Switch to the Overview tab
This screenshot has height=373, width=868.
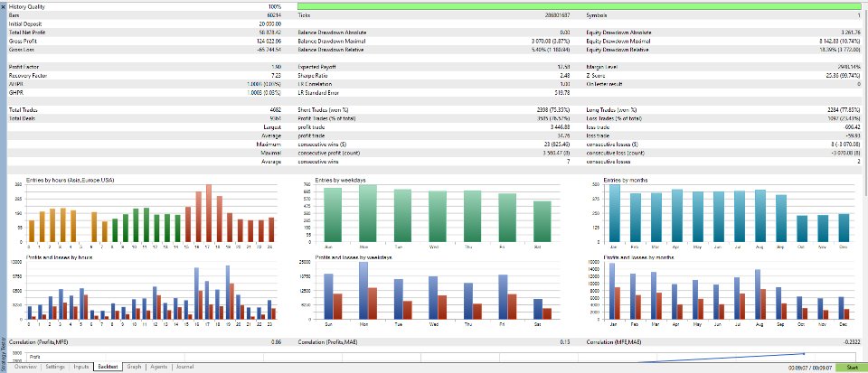point(25,367)
